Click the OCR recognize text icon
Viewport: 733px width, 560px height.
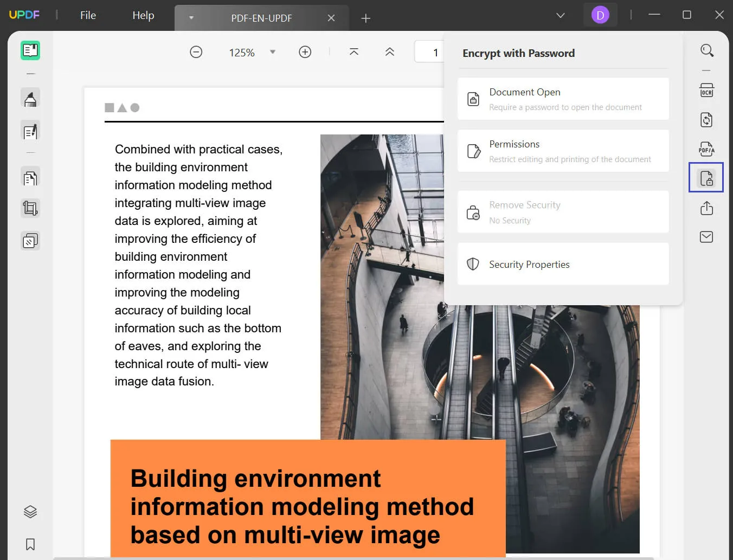706,90
